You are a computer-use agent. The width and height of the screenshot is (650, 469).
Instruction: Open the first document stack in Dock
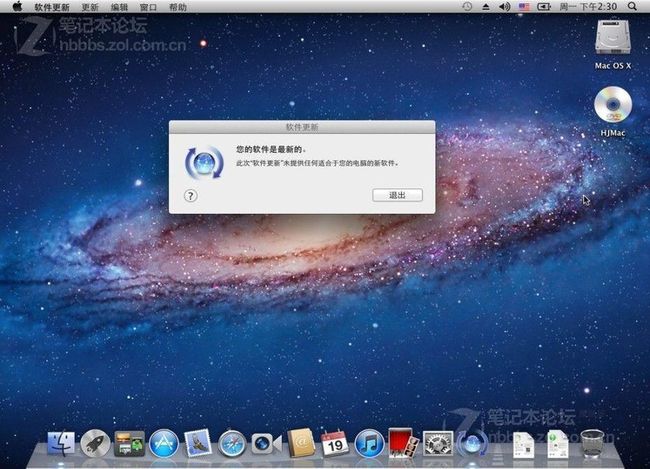pyautogui.click(x=524, y=445)
